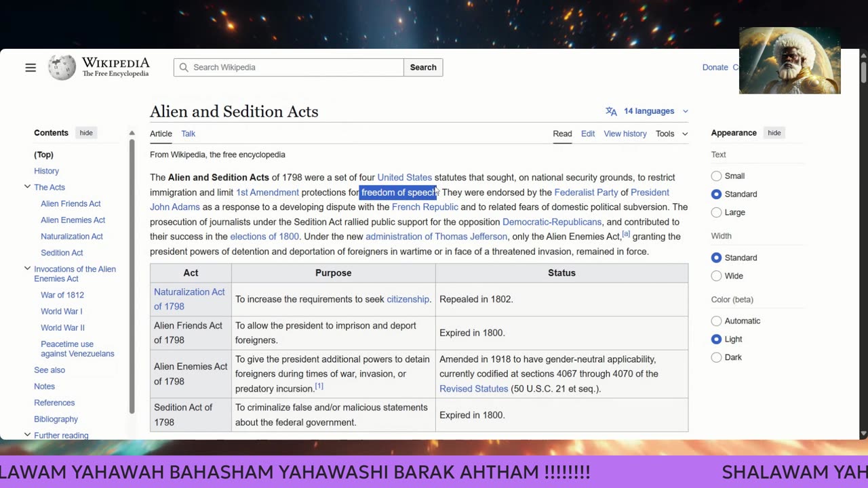Select Light color mode
This screenshot has width=868, height=488.
click(x=716, y=339)
